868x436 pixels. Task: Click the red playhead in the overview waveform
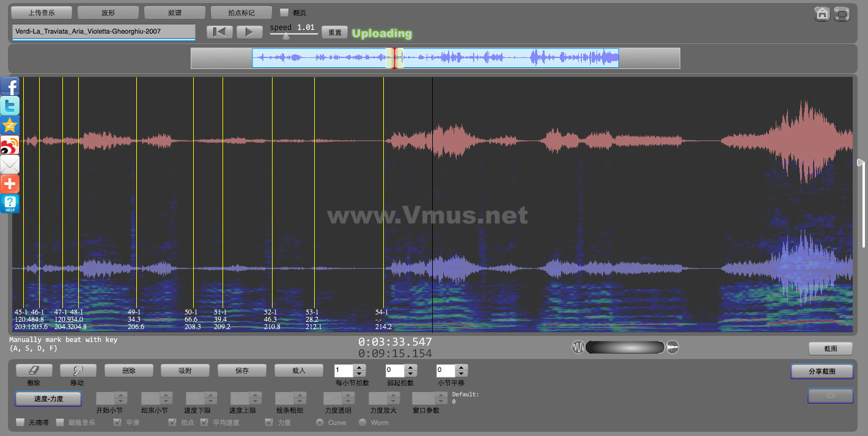[x=394, y=59]
